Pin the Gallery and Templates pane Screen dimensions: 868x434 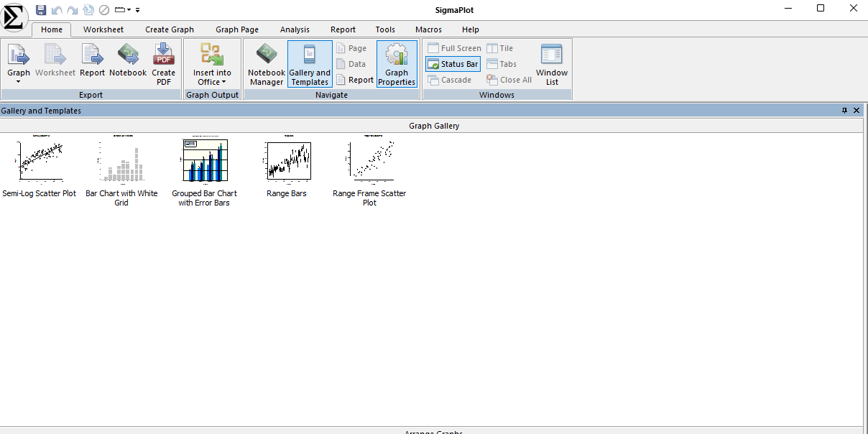click(x=844, y=111)
